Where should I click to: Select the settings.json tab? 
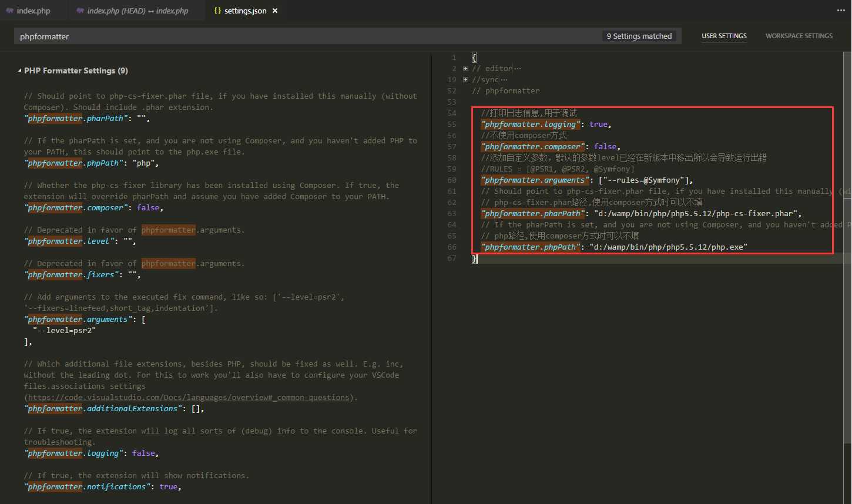coord(245,11)
